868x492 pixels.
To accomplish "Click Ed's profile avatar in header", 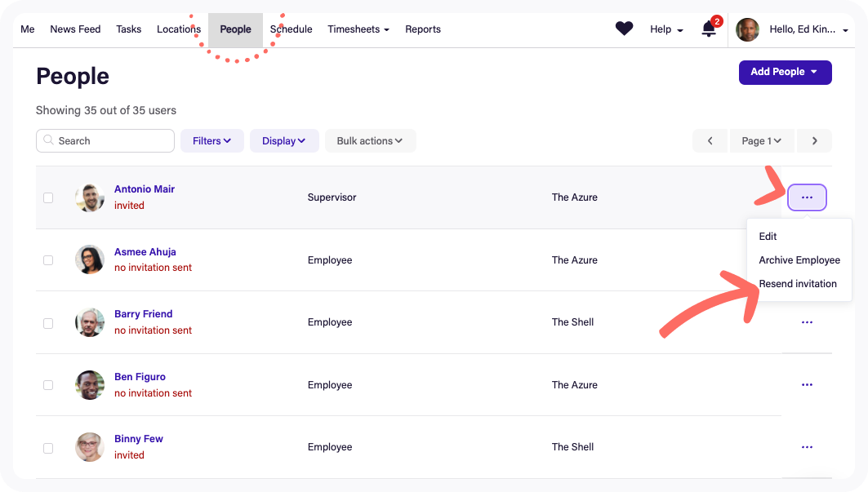I will (x=747, y=30).
